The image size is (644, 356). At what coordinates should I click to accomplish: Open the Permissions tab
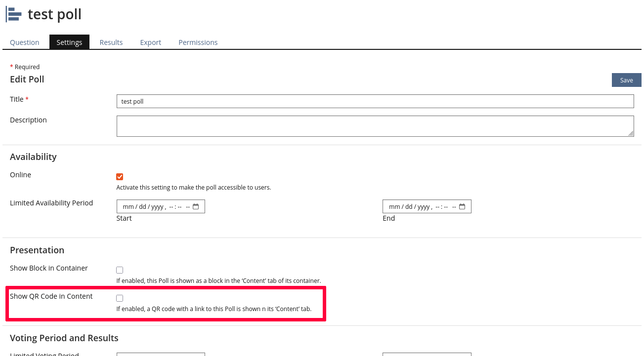click(198, 42)
